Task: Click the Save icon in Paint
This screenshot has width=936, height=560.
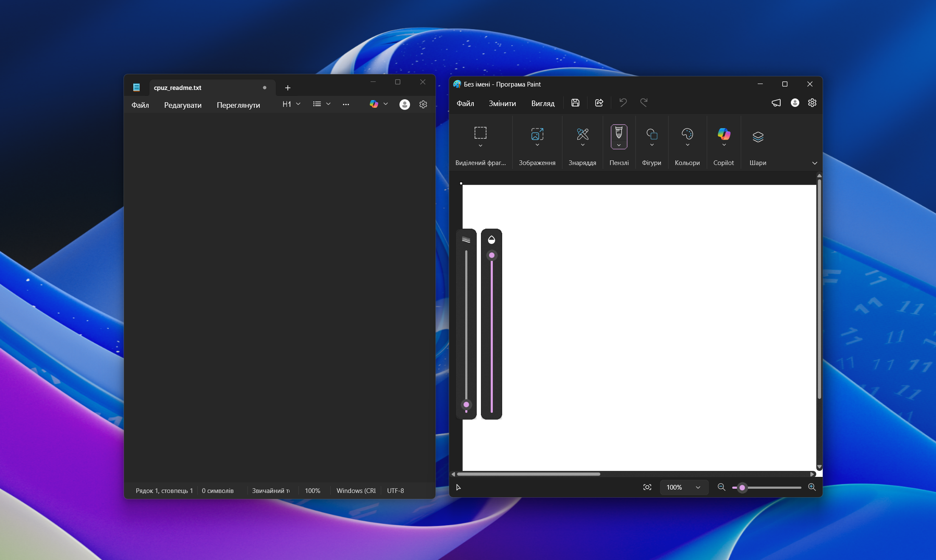Action: (575, 103)
